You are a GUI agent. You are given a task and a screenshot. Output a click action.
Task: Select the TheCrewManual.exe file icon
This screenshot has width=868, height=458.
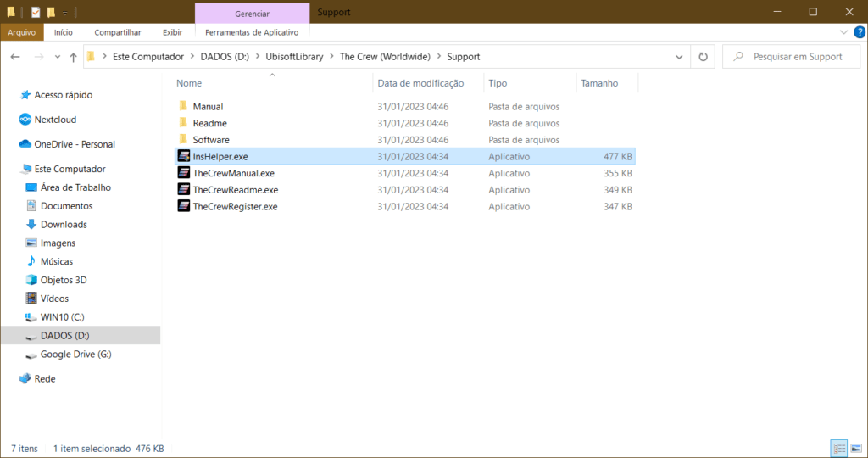(x=183, y=173)
